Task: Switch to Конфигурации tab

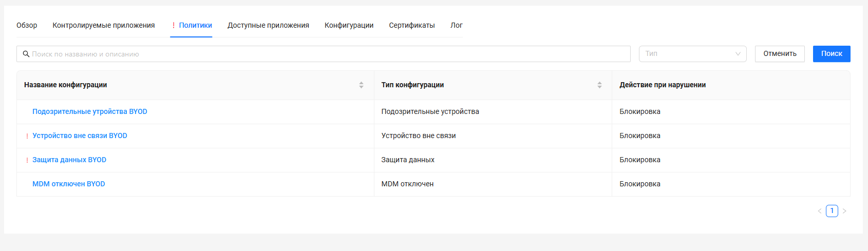Action: pos(349,25)
